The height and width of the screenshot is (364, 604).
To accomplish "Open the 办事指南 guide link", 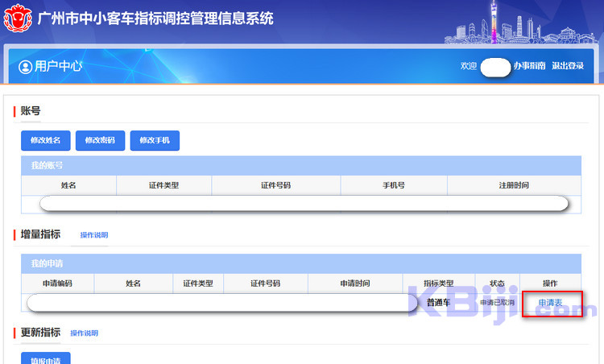I will click(x=529, y=66).
